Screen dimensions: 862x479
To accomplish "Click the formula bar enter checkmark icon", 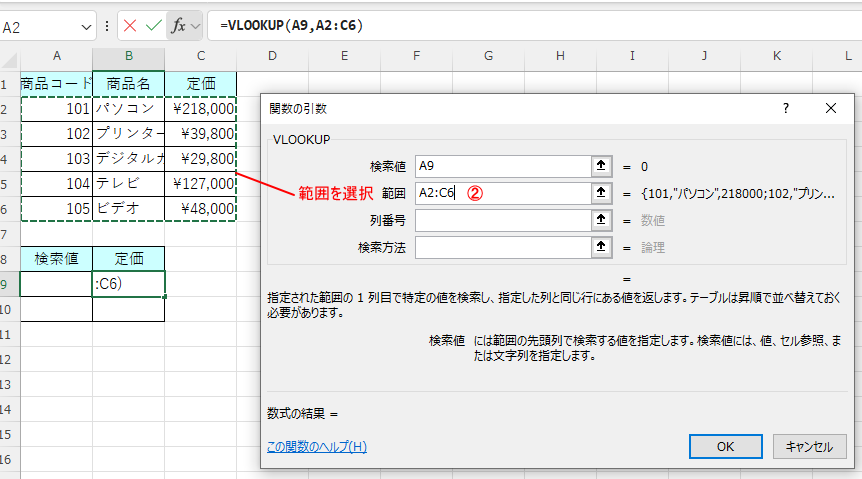I will (153, 26).
